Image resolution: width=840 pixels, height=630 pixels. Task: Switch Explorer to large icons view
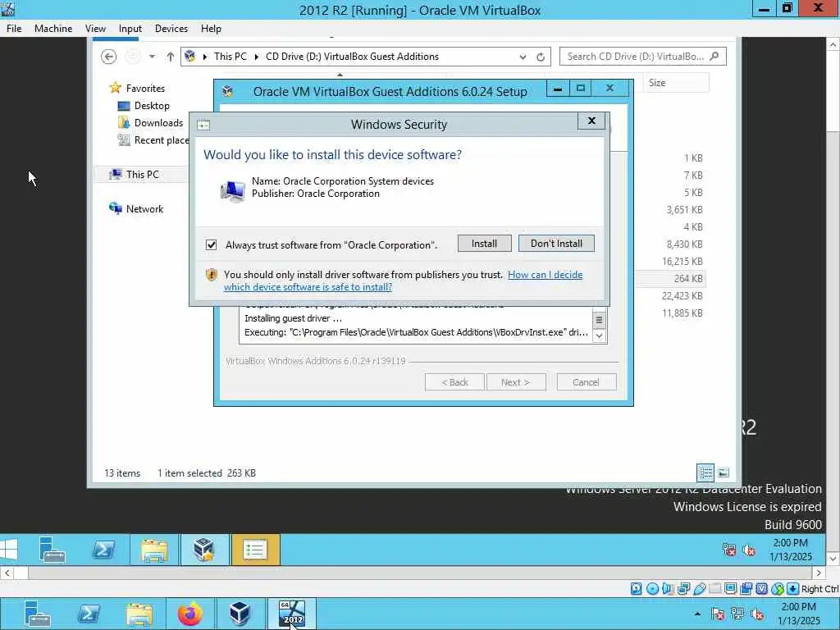coord(724,472)
